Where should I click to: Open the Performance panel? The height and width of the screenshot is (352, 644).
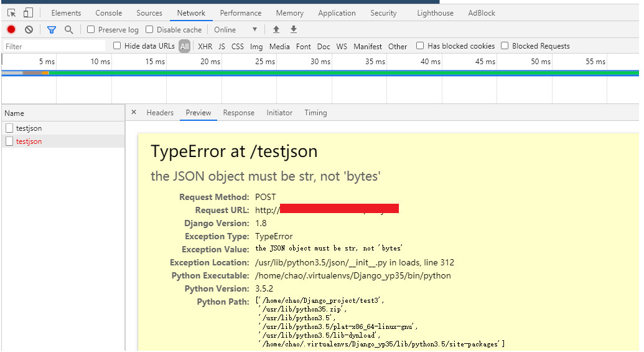[241, 13]
